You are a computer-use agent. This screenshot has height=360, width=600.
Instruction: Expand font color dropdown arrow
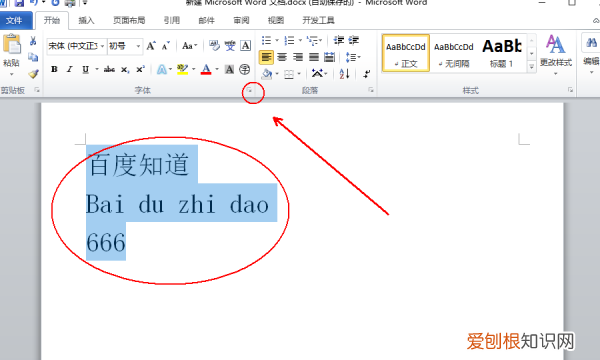coord(217,69)
